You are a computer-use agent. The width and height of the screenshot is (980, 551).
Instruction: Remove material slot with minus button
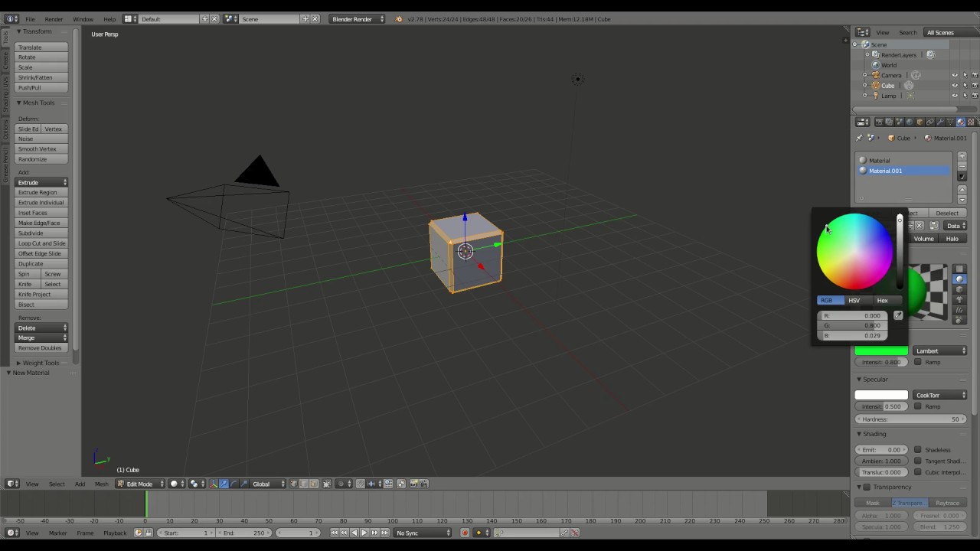point(962,166)
